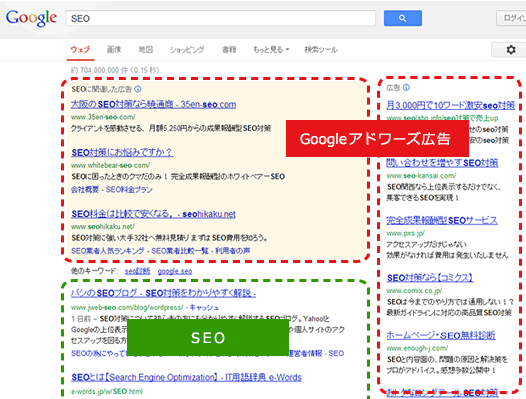The image size is (526, 399).
Task: Click キャッシュ link under jweb-seo result
Action: (x=204, y=307)
